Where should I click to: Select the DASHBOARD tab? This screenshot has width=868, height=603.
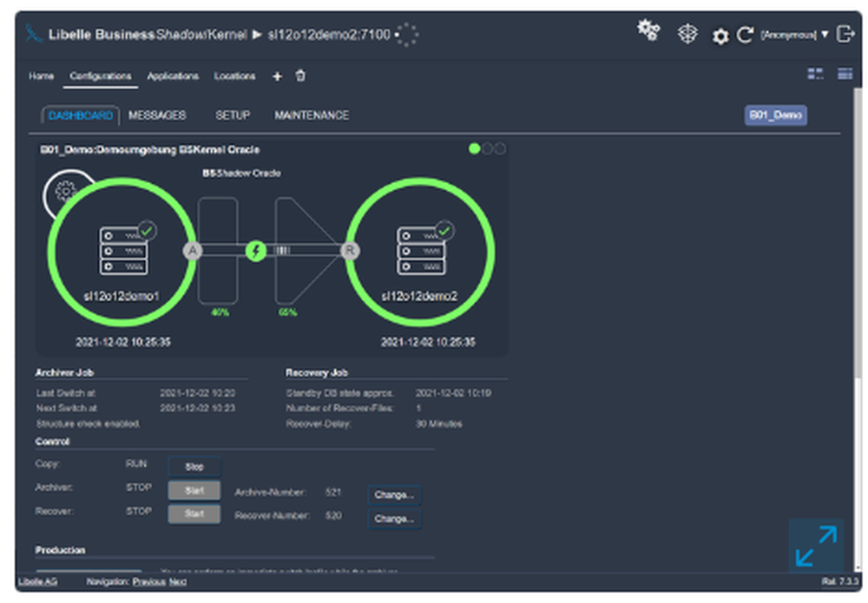(x=80, y=115)
